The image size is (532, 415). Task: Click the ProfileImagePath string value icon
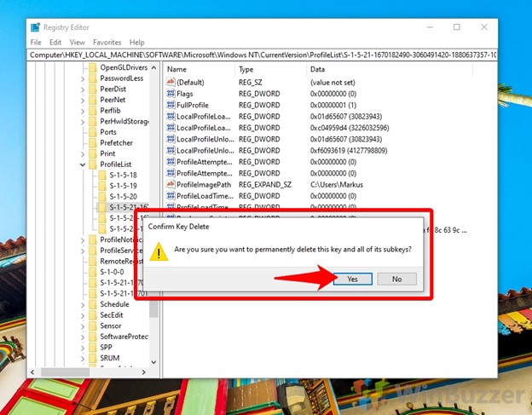point(171,184)
